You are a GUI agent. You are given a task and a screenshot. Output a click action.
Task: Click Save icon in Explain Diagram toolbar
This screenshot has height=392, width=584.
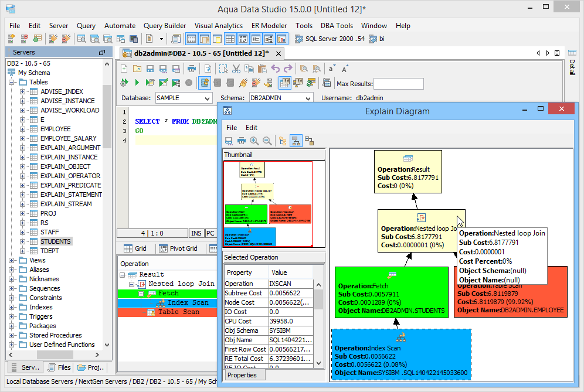click(229, 141)
